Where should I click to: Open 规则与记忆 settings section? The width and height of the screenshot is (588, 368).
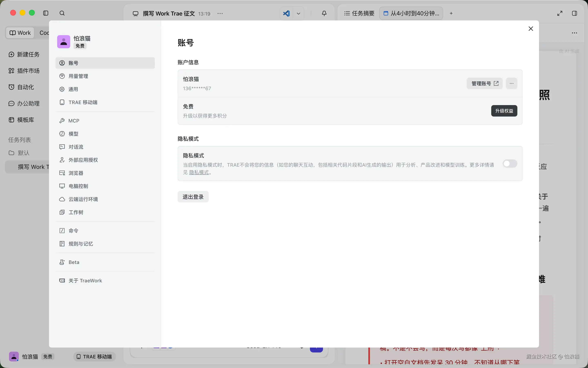[x=105, y=244]
